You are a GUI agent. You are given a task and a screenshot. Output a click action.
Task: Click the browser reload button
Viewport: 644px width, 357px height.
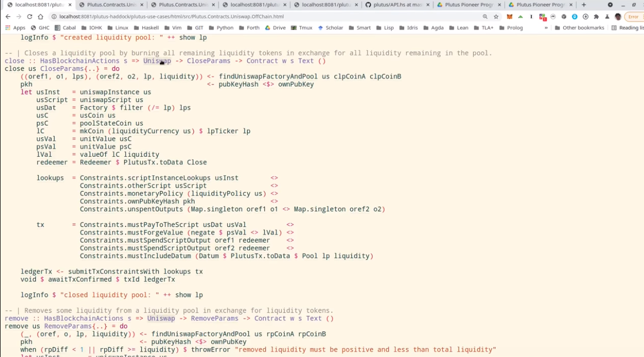(29, 17)
